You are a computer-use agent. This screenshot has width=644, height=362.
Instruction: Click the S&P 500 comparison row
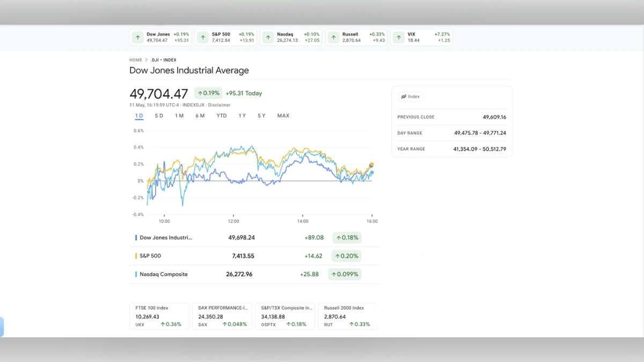[254, 256]
